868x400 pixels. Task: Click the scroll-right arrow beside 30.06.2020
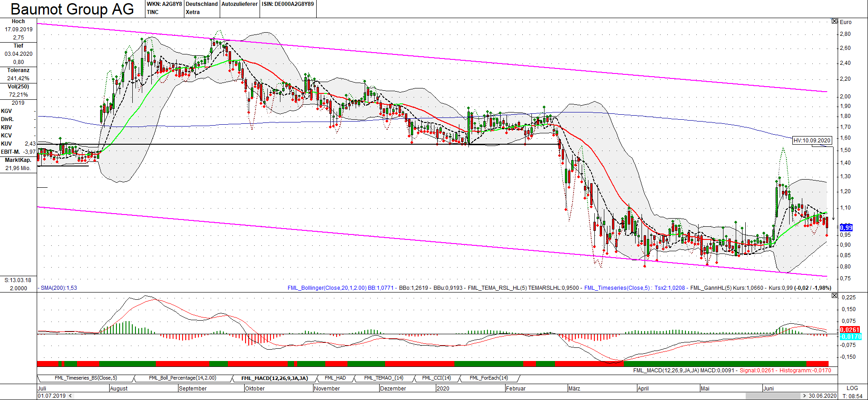pyautogui.click(x=805, y=396)
